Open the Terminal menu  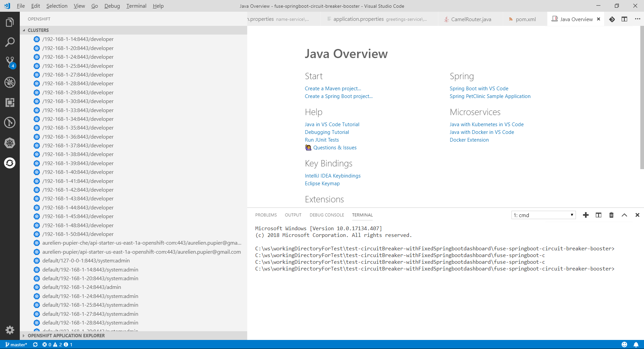[x=136, y=6]
